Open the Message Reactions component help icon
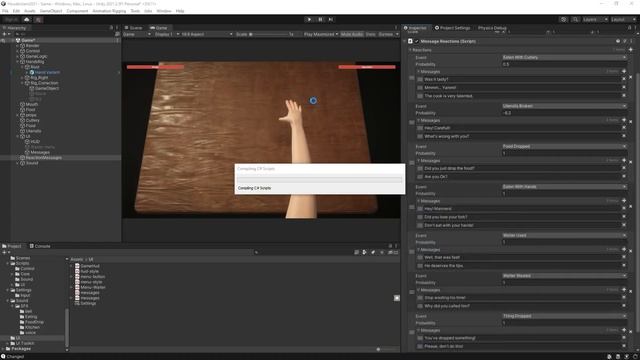This screenshot has height=360, width=640. click(618, 41)
